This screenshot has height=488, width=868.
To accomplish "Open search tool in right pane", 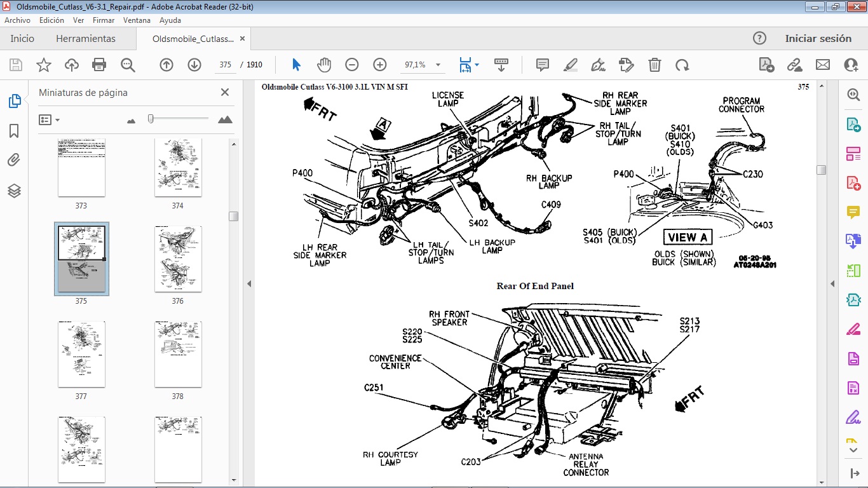I will [853, 95].
